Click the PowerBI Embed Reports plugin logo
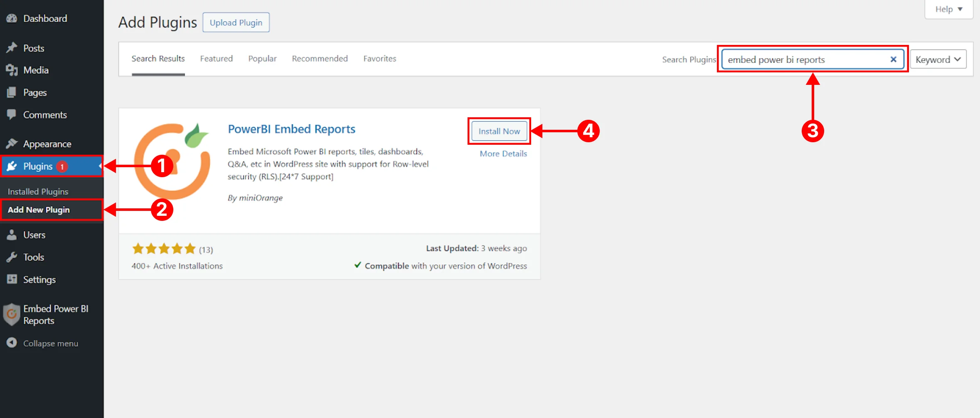Viewport: 980px width, 418px height. [x=172, y=161]
